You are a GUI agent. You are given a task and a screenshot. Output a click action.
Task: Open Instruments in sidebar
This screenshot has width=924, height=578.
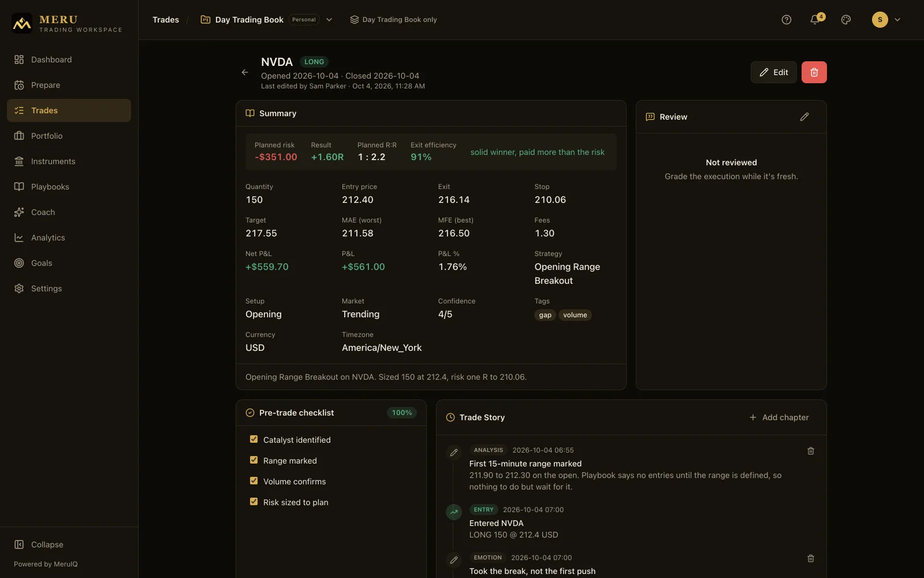tap(69, 161)
